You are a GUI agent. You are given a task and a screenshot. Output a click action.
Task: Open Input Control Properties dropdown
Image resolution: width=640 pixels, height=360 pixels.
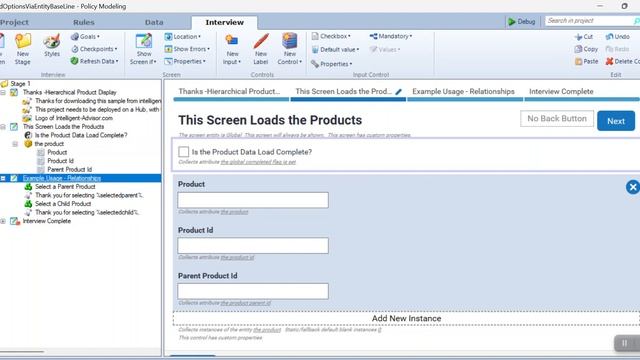click(331, 64)
